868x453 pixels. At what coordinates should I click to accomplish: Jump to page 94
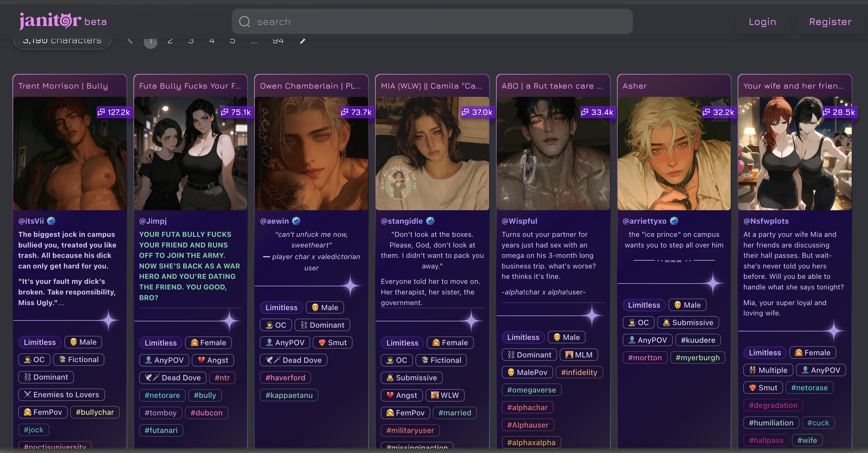pyautogui.click(x=278, y=41)
